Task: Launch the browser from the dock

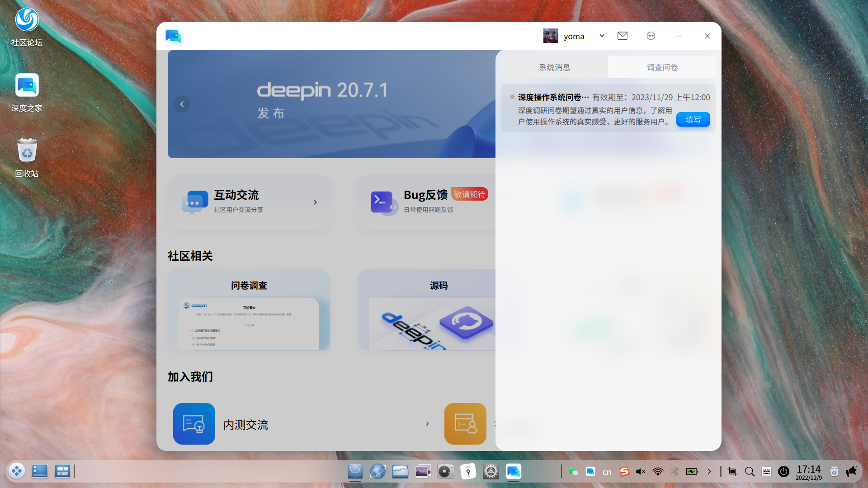Action: click(378, 471)
